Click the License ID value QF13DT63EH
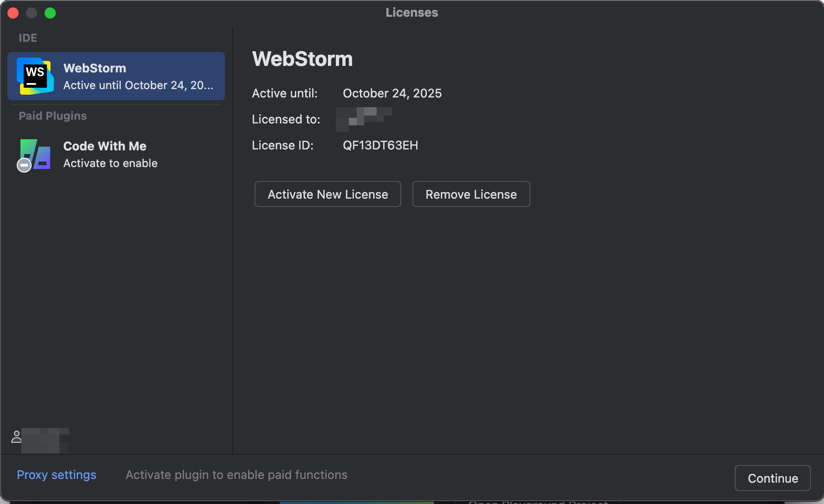Viewport: 824px width, 504px height. point(380,145)
